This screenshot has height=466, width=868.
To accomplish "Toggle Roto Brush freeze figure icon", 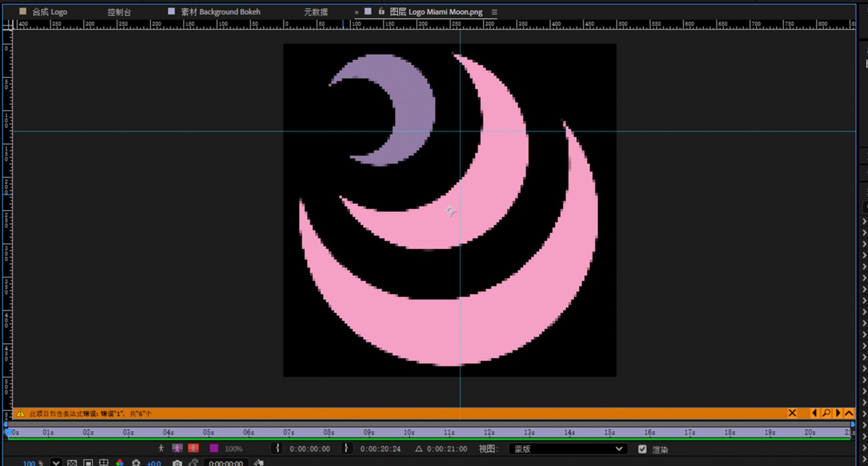I will click(x=161, y=448).
